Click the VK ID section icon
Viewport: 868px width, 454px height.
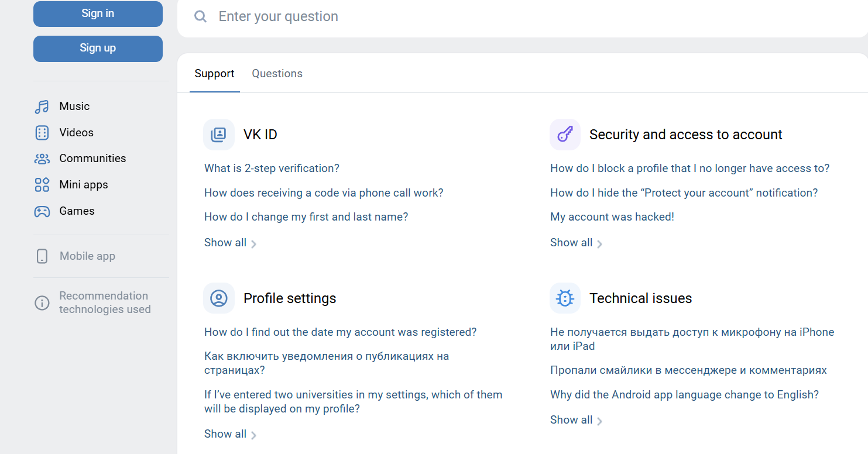pos(218,135)
